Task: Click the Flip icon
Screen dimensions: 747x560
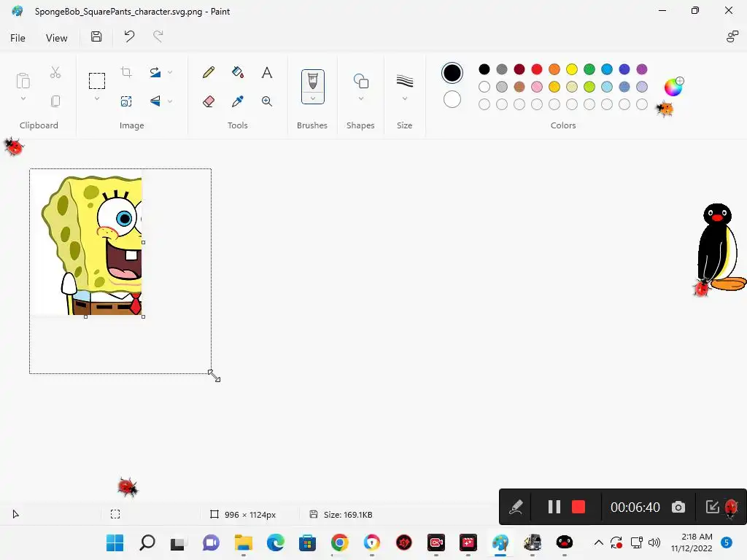Action: pos(155,101)
